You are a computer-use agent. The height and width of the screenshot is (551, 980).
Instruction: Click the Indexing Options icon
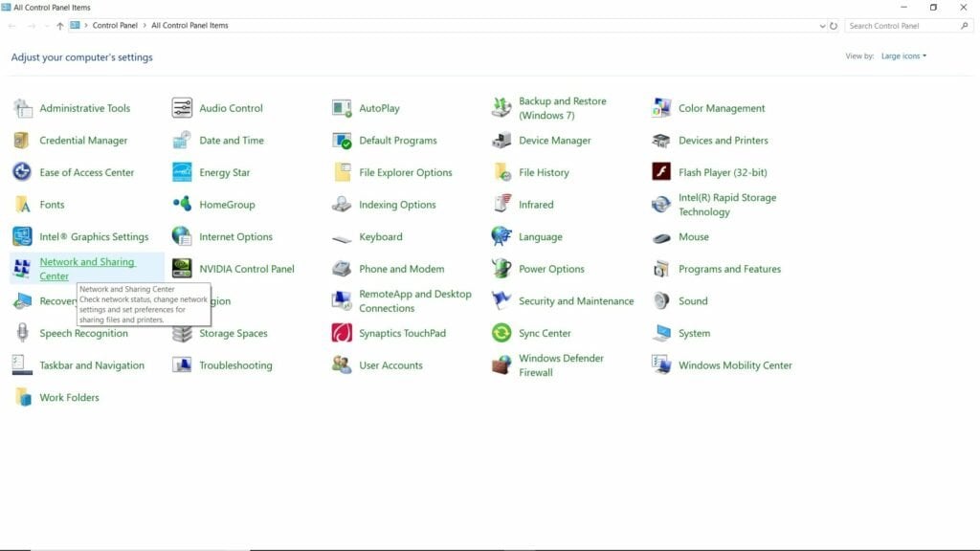[x=342, y=205]
